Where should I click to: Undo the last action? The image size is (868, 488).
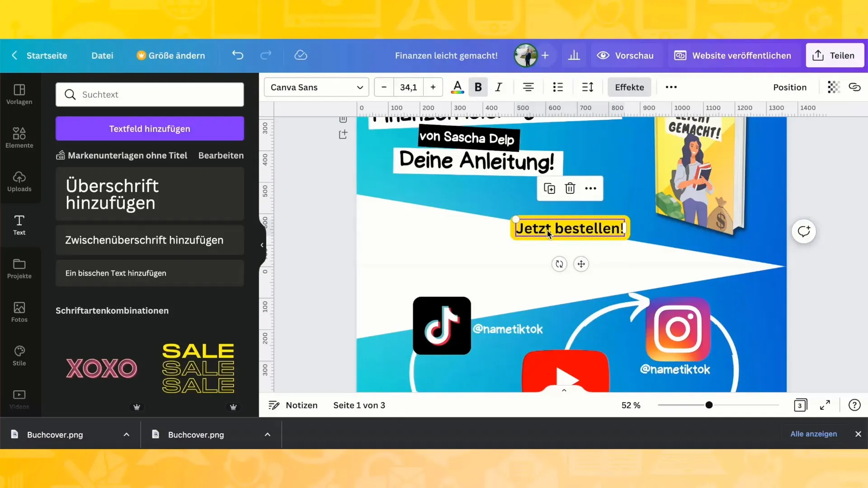238,55
